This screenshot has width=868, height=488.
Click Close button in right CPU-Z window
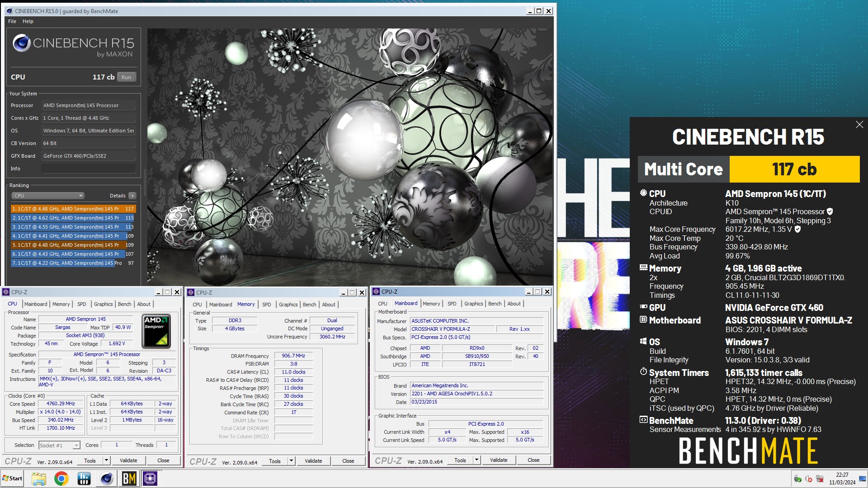[x=533, y=460]
